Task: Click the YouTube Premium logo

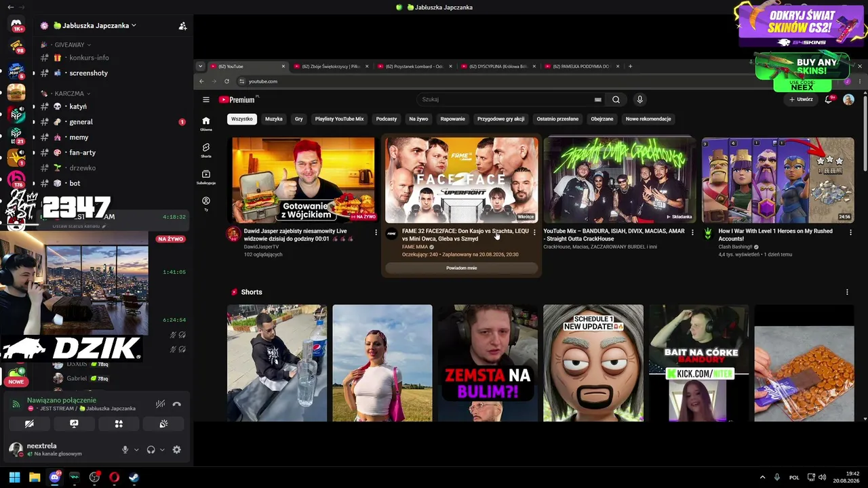Action: coord(239,100)
